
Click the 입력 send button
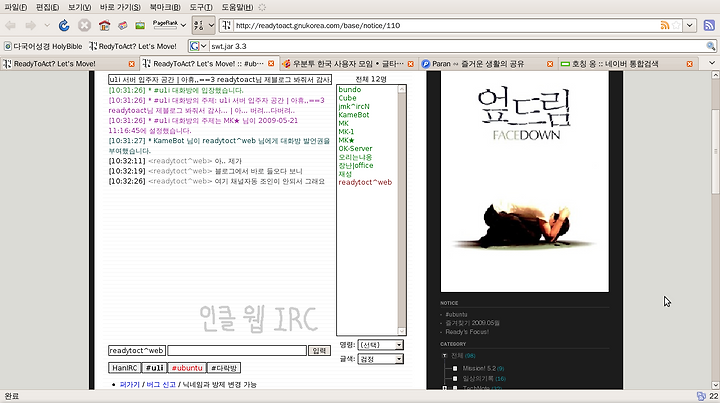click(x=319, y=351)
